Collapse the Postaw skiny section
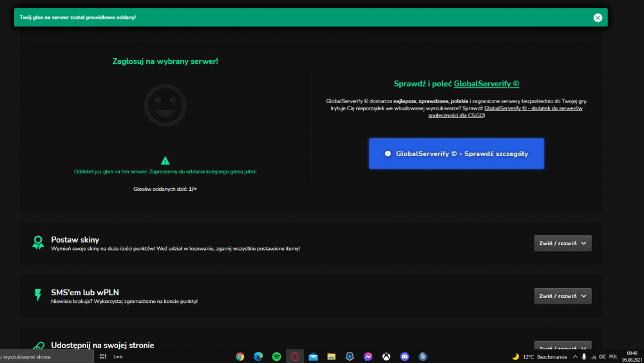 pyautogui.click(x=563, y=243)
